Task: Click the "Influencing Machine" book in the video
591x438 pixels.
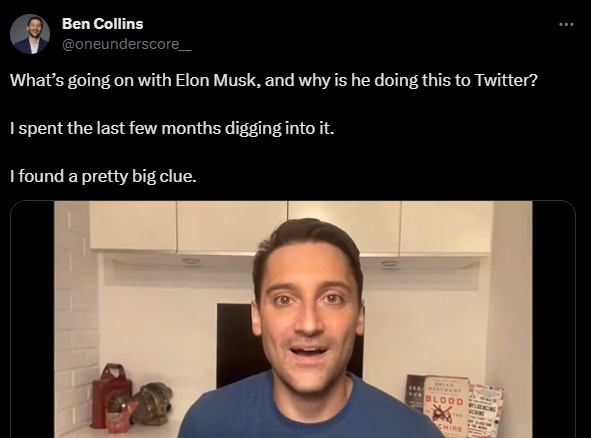Action: (x=486, y=413)
